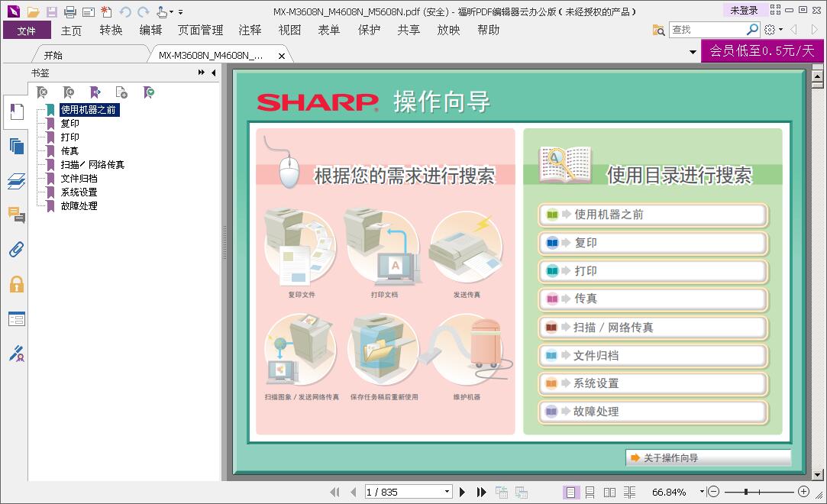Click the bookmark page-with-plus icon
Screen dimensions: 827x504
(x=121, y=93)
